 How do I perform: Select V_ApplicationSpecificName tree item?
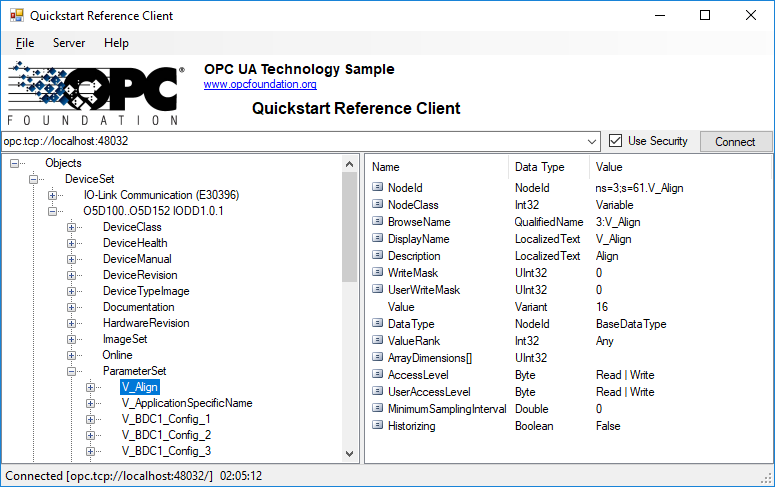(187, 403)
